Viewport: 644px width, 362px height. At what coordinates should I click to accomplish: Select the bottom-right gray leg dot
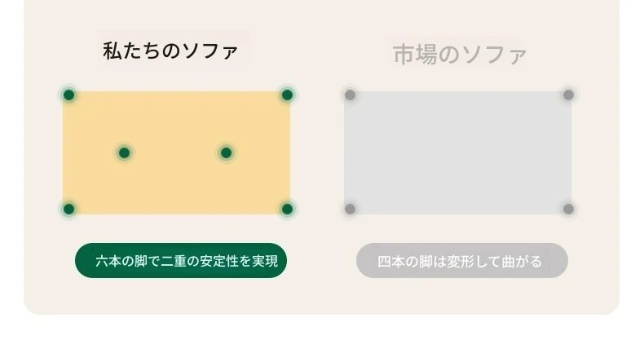coord(568,209)
